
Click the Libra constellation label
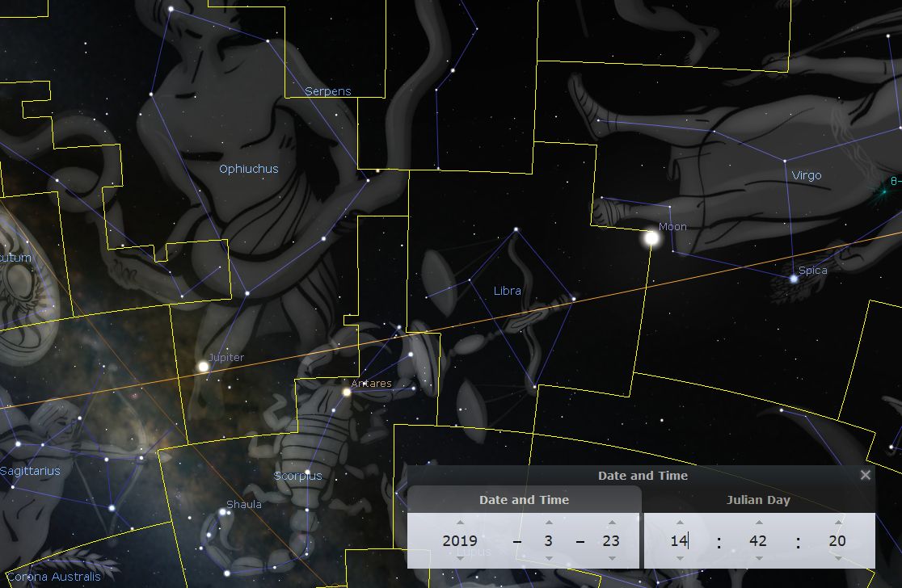(x=508, y=291)
